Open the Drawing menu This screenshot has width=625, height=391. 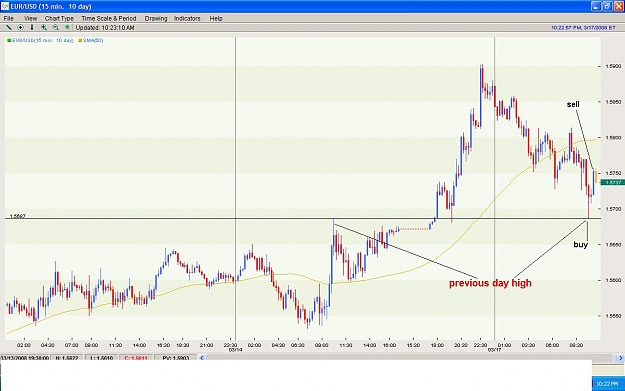[156, 18]
